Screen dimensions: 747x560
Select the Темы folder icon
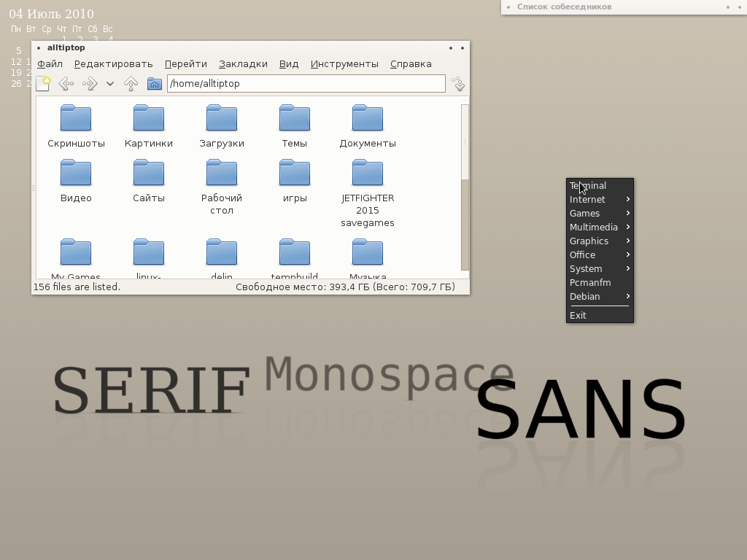(x=295, y=117)
